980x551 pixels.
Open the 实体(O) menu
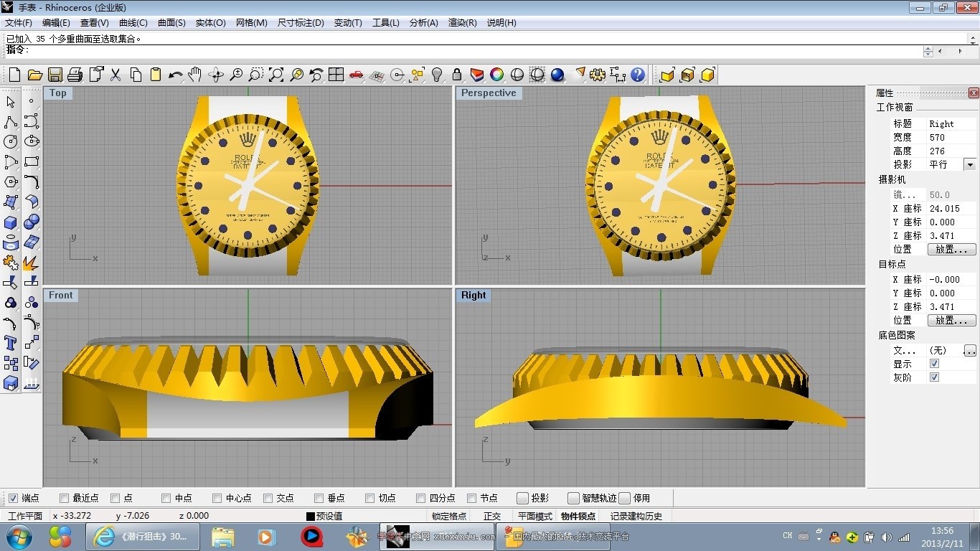click(210, 23)
